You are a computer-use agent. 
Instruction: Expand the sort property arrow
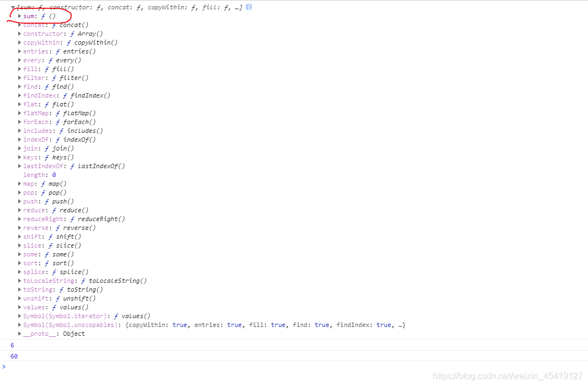tap(19, 263)
